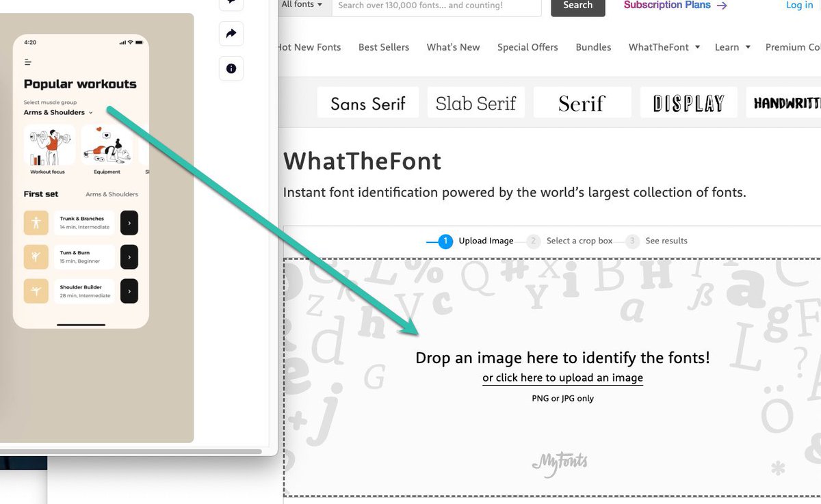Open Turn & Burn arrow button
821x504 pixels.
tap(129, 256)
